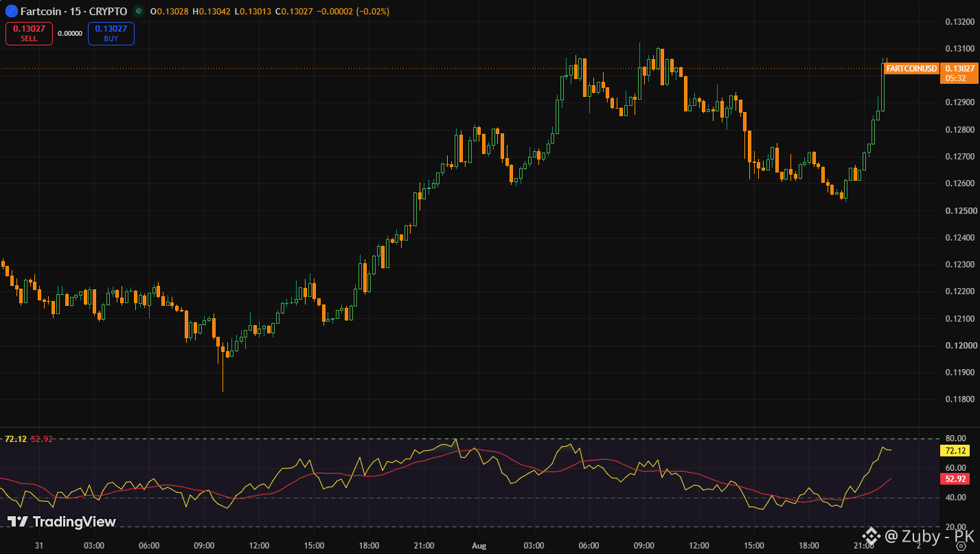Screen dimensions: 980x554
Task: Click the 2 date label on the time axis
Action: pyautogui.click(x=919, y=546)
